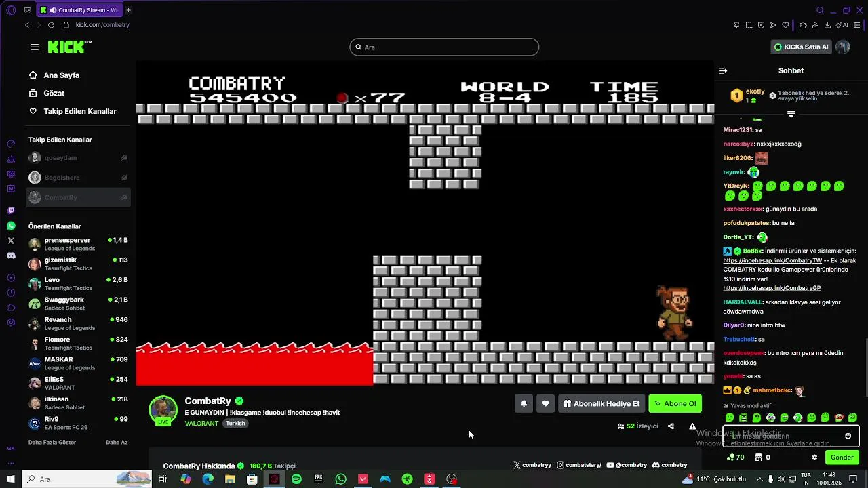Screen dimensions: 868x488
Task: Open Riv9 EA Sports FC 26 channel
Action: [x=78, y=423]
